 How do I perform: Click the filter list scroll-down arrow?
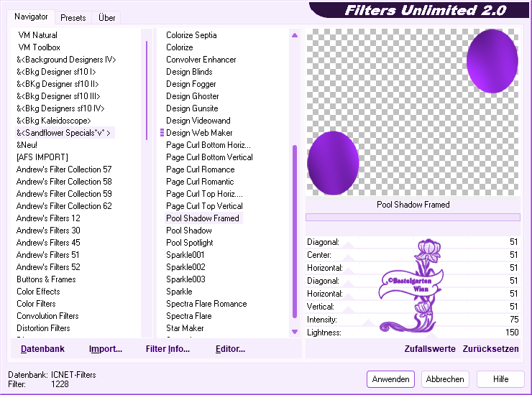[294, 332]
